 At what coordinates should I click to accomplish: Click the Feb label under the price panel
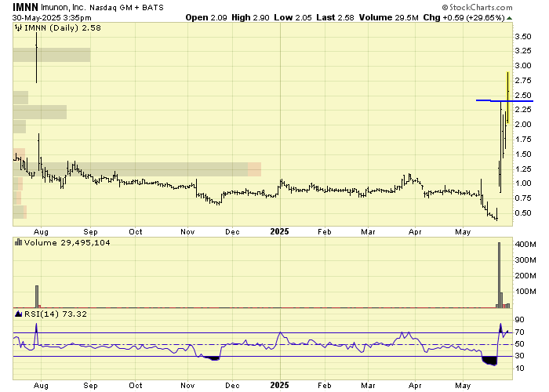coord(325,232)
